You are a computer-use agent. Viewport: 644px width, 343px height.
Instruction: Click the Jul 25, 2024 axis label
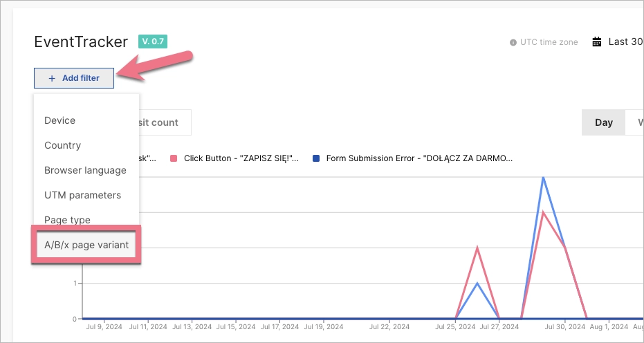tap(455, 327)
